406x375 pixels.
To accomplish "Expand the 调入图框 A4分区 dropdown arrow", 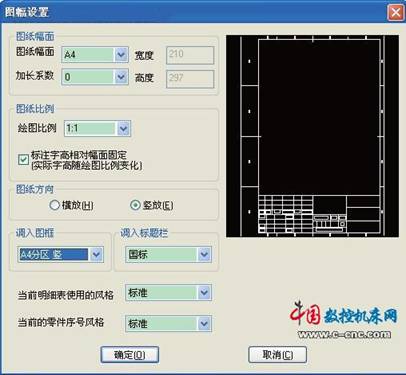I will (x=96, y=255).
